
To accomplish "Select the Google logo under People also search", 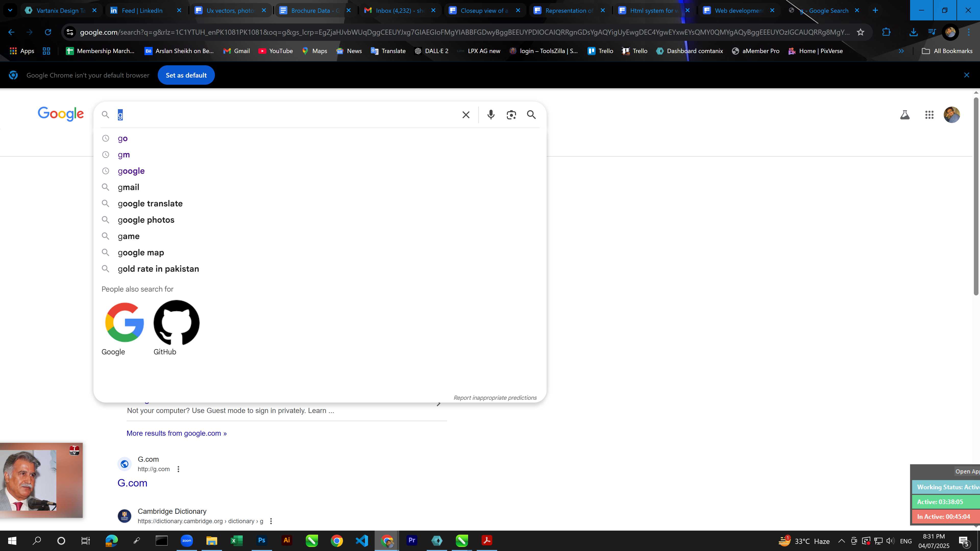I will tap(124, 322).
